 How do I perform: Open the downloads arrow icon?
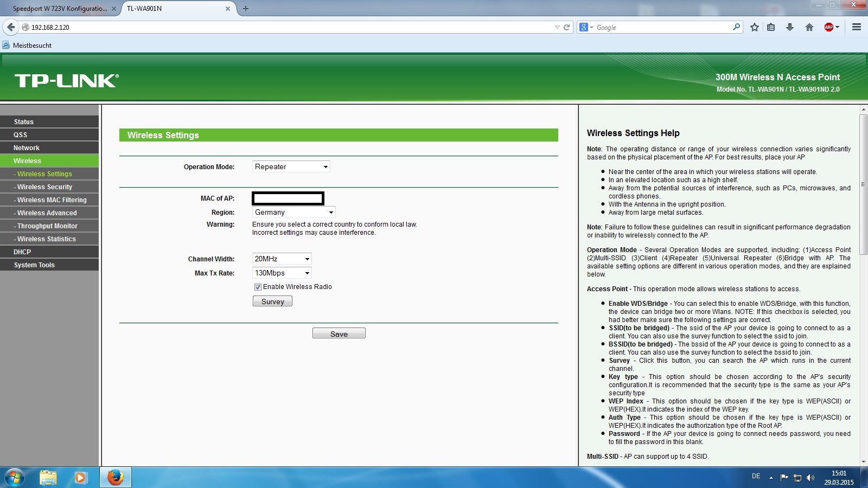[x=790, y=27]
